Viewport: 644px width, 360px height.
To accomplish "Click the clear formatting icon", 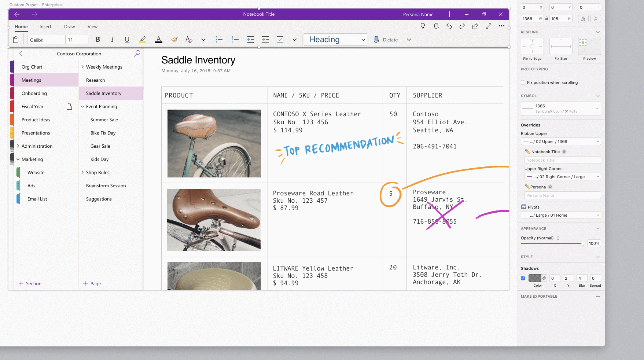I will (188, 40).
